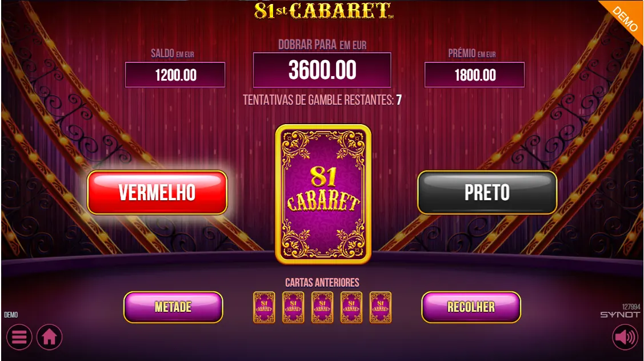The image size is (644, 361).
Task: Click the SYNOT logo
Action: point(620,315)
